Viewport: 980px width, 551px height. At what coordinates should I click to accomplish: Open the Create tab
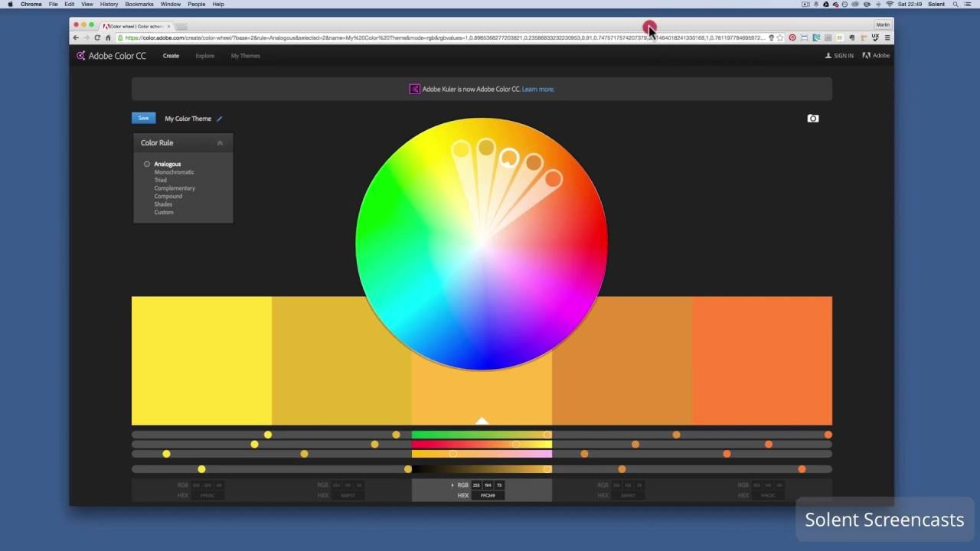click(171, 56)
